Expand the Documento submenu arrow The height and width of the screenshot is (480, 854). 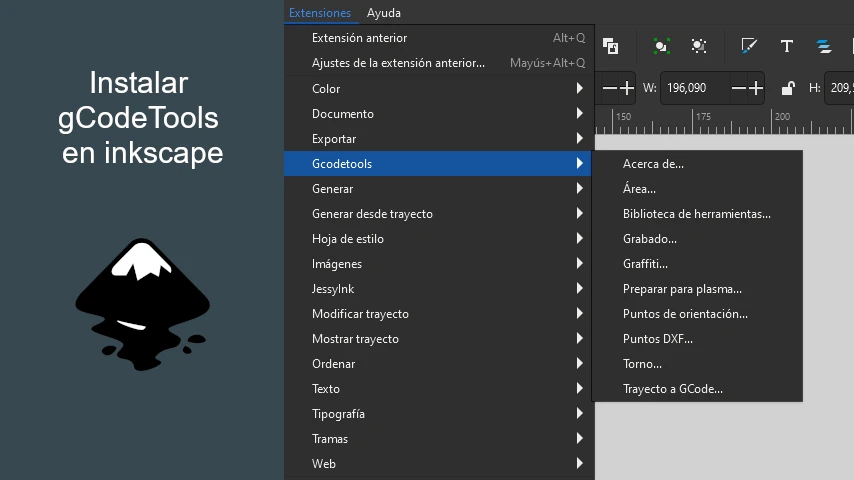pos(580,113)
